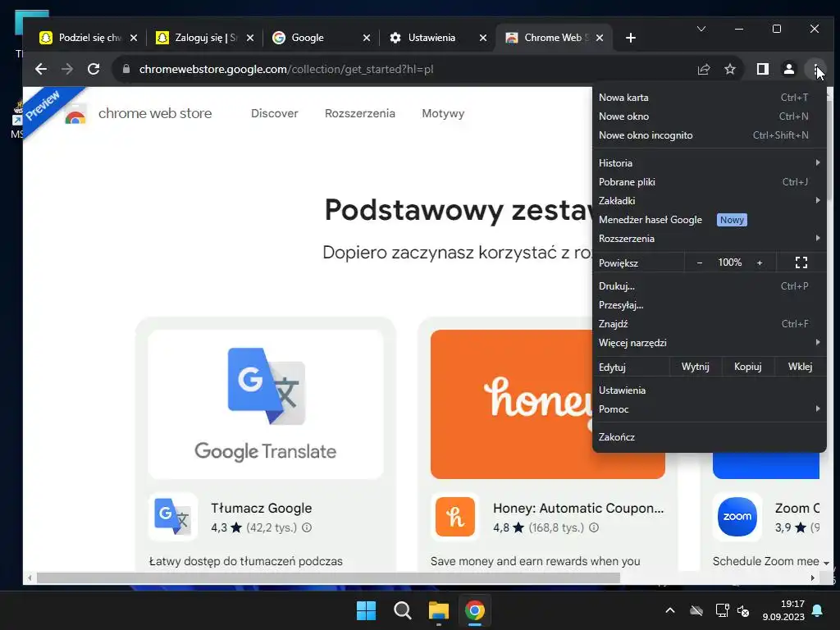The image size is (840, 630).
Task: Expand the Historia submenu
Action: (709, 163)
